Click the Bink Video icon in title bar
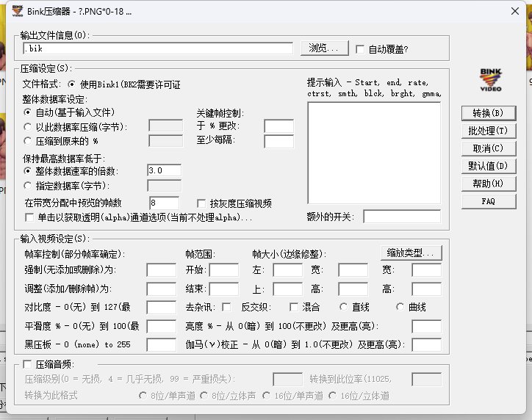 click(x=18, y=11)
